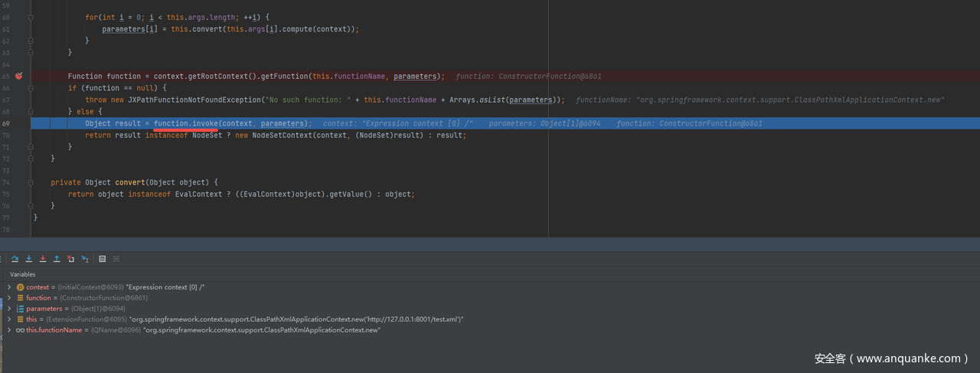Open the Evaluate Expression calculator icon
This screenshot has width=980, height=373.
pos(102,259)
